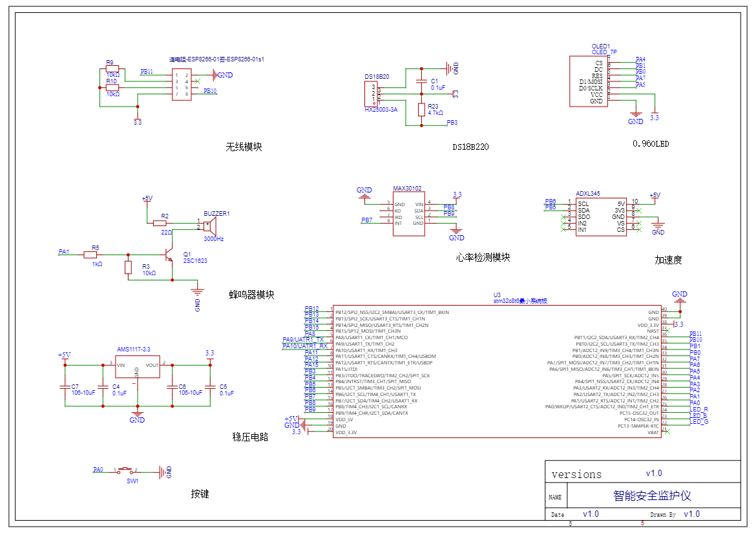
Task: Click the PA10/UATR1_RX net label
Action: [305, 346]
